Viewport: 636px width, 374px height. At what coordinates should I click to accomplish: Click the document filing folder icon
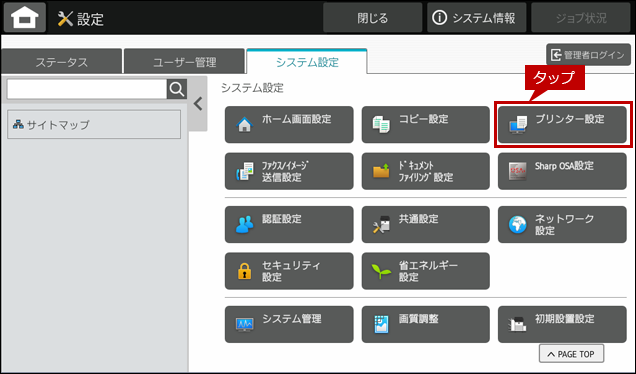(x=381, y=172)
